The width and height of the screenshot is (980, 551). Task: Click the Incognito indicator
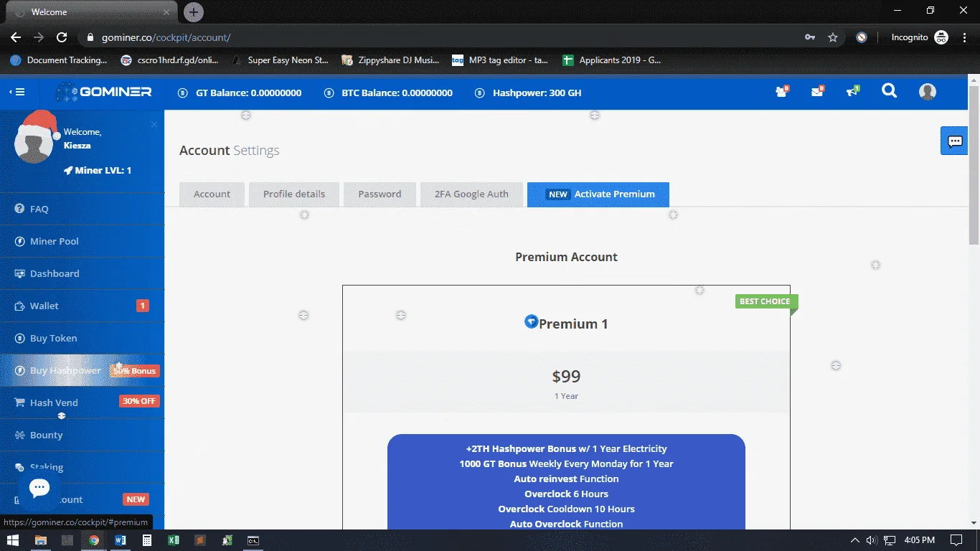point(919,37)
